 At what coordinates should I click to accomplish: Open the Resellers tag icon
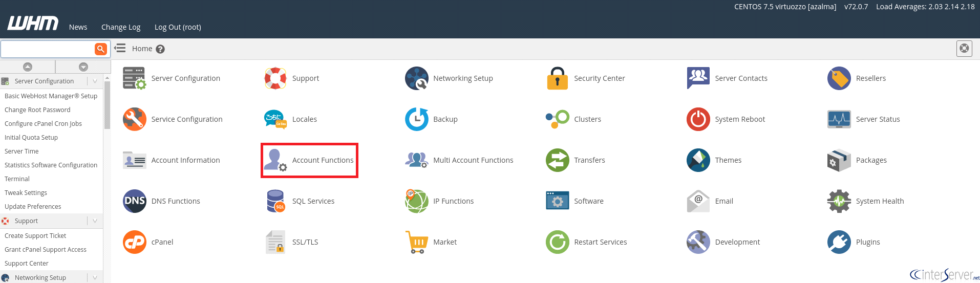point(839,78)
